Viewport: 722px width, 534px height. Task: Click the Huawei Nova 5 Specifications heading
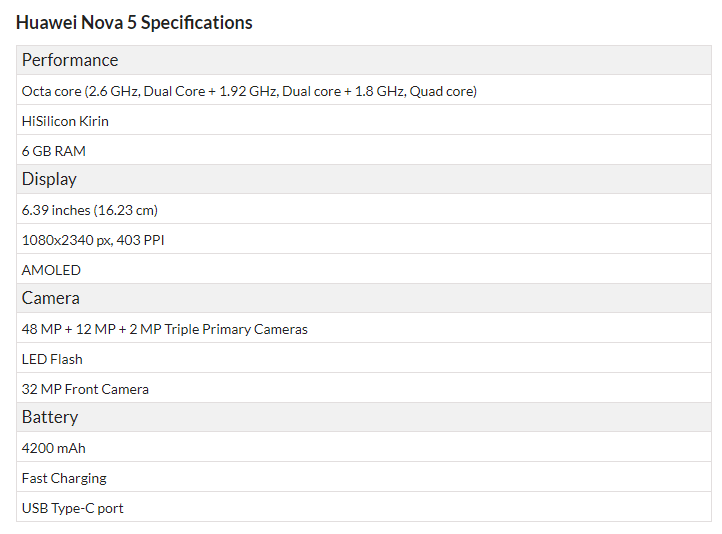click(x=134, y=23)
